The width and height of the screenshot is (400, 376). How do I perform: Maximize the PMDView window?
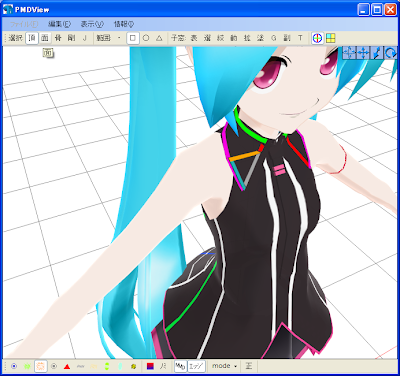pos(377,10)
